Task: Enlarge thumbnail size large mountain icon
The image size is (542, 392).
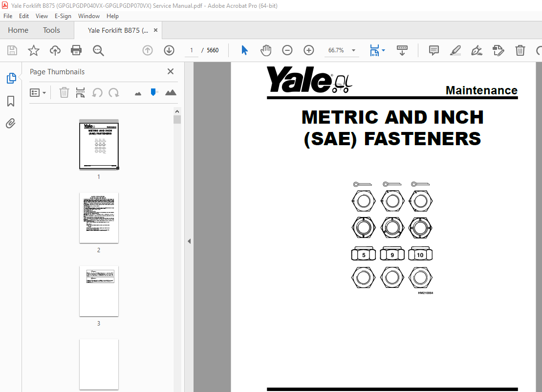Action: pyautogui.click(x=171, y=92)
